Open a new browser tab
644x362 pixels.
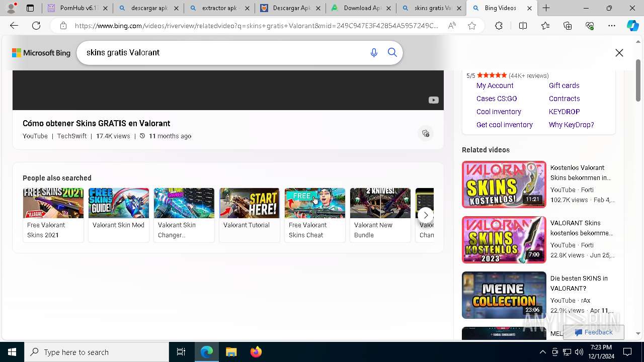(x=546, y=8)
